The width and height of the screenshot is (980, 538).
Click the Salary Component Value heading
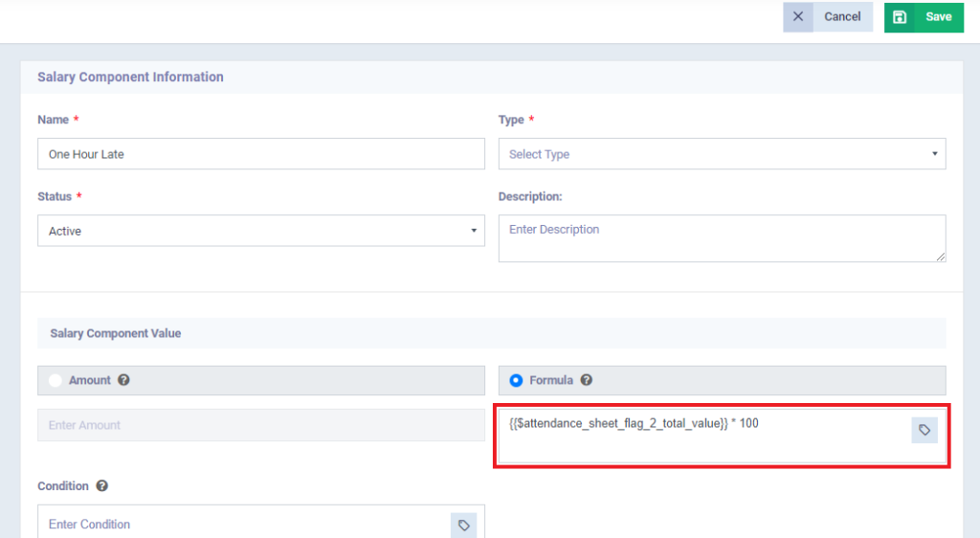[x=116, y=333]
